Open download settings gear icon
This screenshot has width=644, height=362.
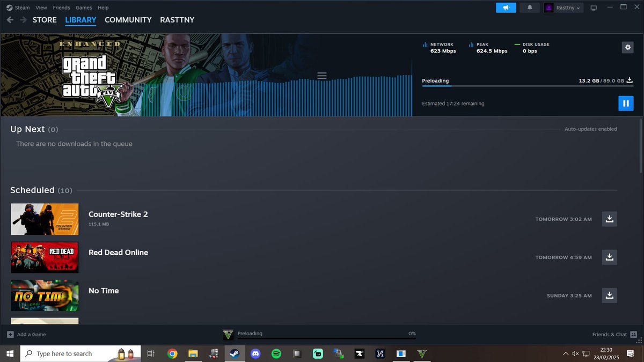coord(627,47)
